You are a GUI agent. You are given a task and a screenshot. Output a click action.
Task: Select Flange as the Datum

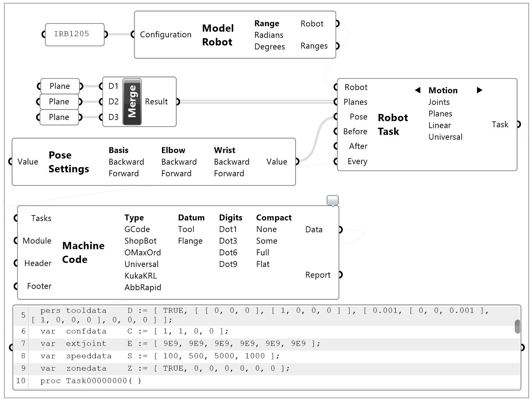point(190,241)
